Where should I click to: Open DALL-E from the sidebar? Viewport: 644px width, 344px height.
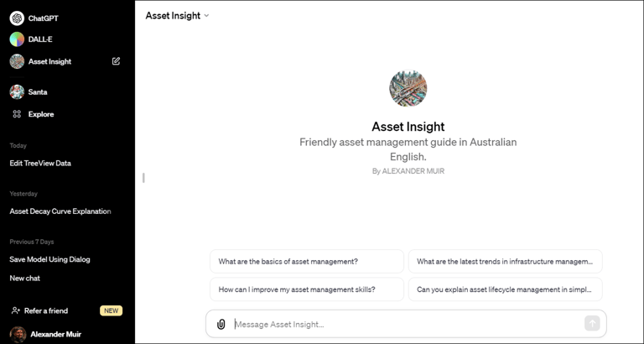coord(39,39)
